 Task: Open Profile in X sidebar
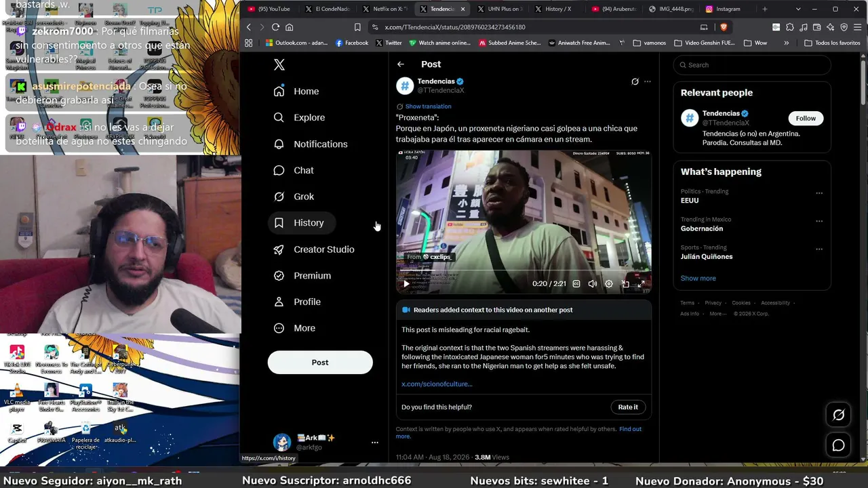pos(297,302)
